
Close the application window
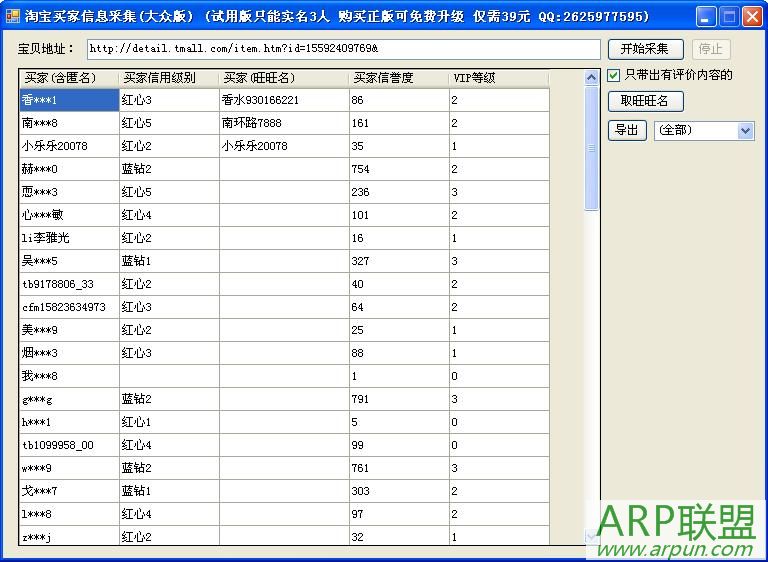752,17
